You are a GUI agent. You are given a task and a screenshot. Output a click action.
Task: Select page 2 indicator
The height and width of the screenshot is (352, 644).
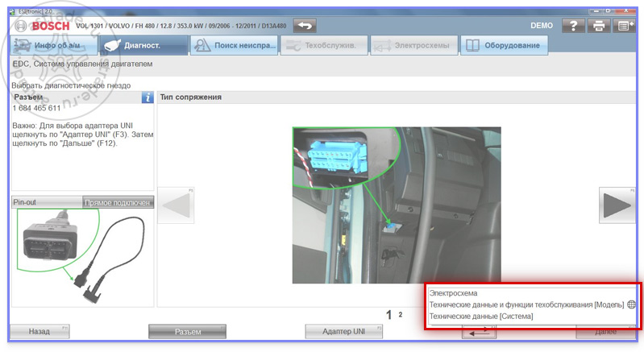401,315
